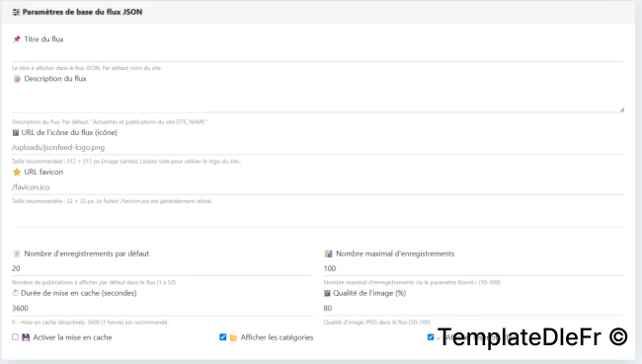Click the cache duration field showing 3600
Image resolution: width=642 pixels, height=364 pixels.
pyautogui.click(x=162, y=309)
